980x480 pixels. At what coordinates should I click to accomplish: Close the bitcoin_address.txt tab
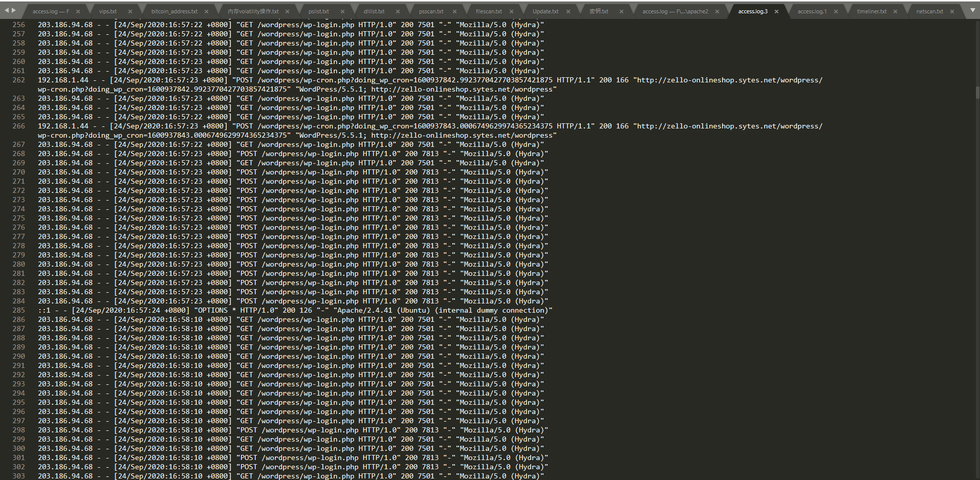[206, 11]
